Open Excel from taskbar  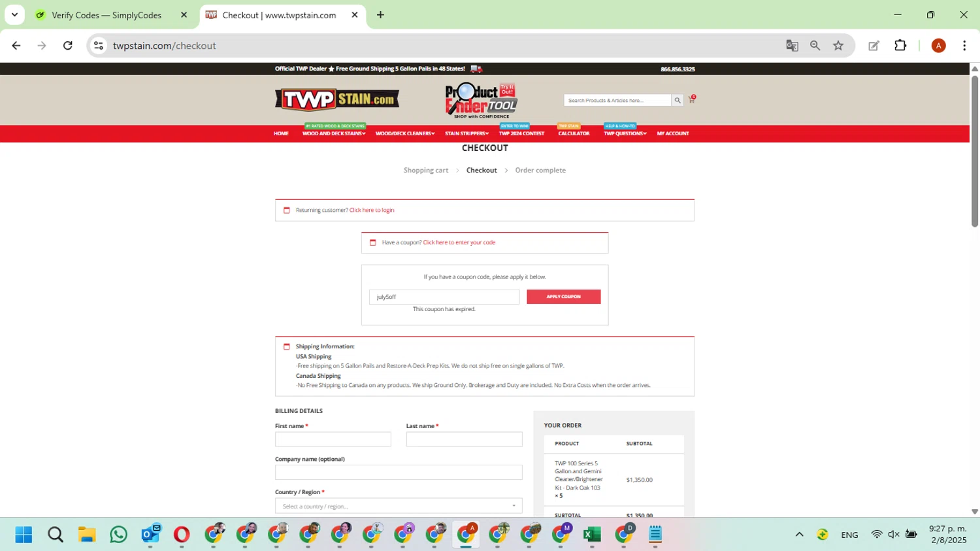[592, 535]
